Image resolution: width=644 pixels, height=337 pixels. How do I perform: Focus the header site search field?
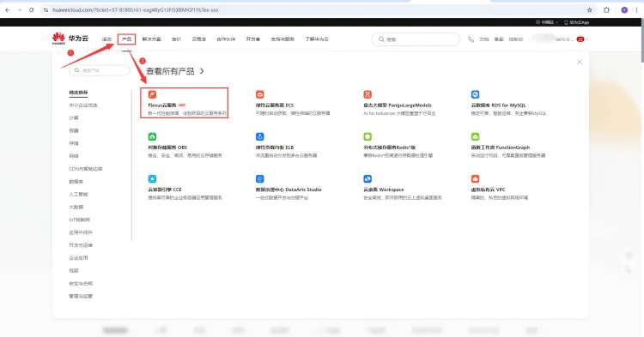click(x=416, y=39)
